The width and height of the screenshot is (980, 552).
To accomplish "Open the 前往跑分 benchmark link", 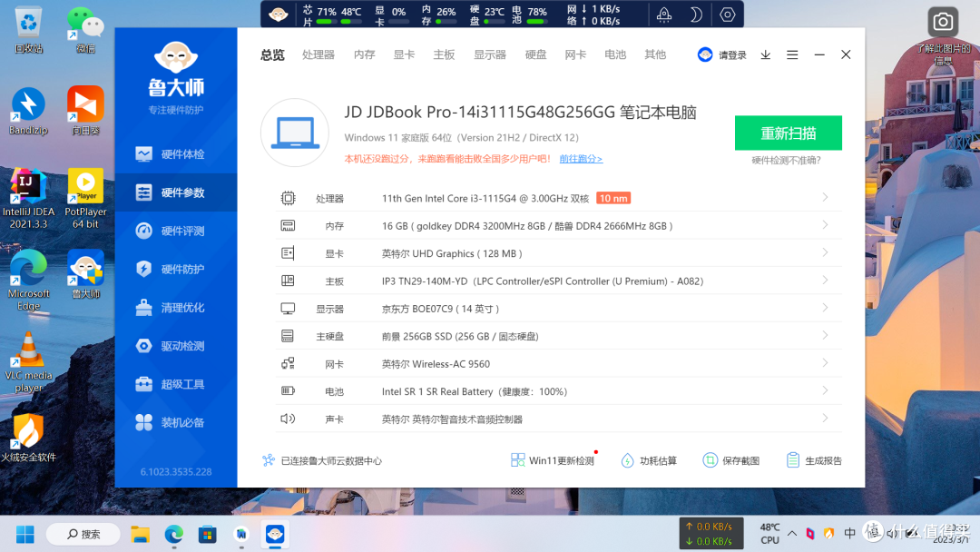I will 580,158.
